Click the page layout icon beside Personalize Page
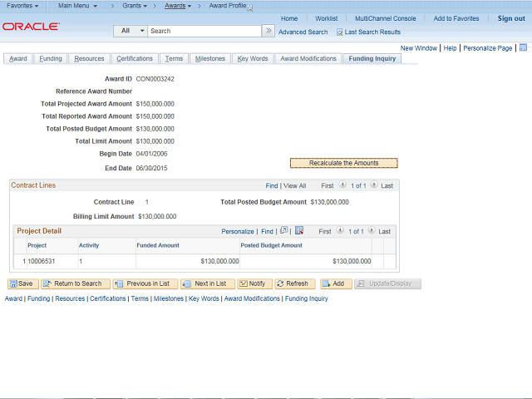Screen dimensions: 532x399 pos(523,47)
